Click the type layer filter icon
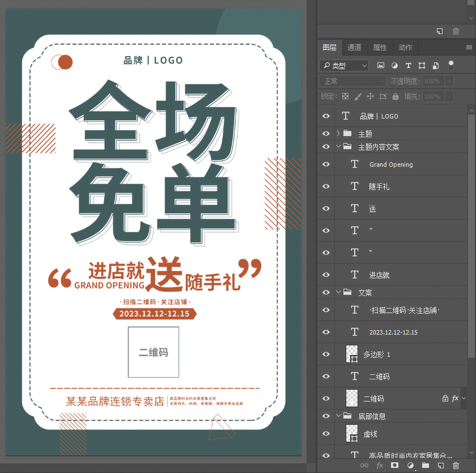The image size is (476, 473). pos(408,65)
